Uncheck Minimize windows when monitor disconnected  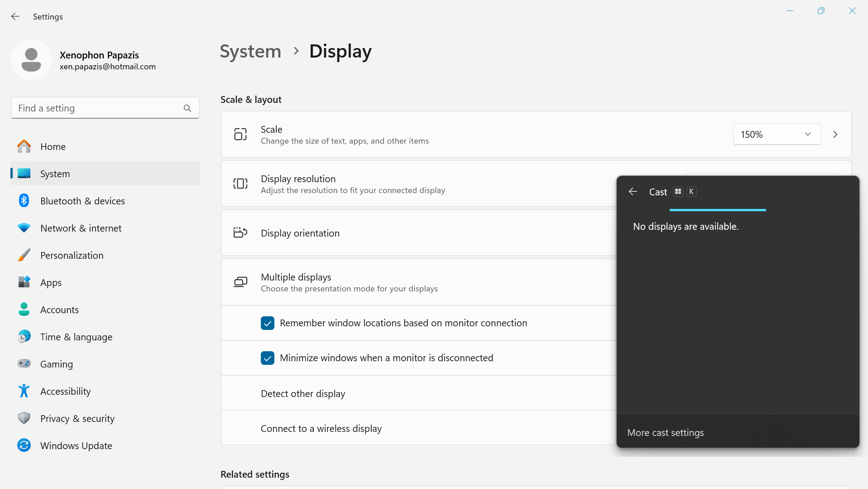click(x=268, y=358)
